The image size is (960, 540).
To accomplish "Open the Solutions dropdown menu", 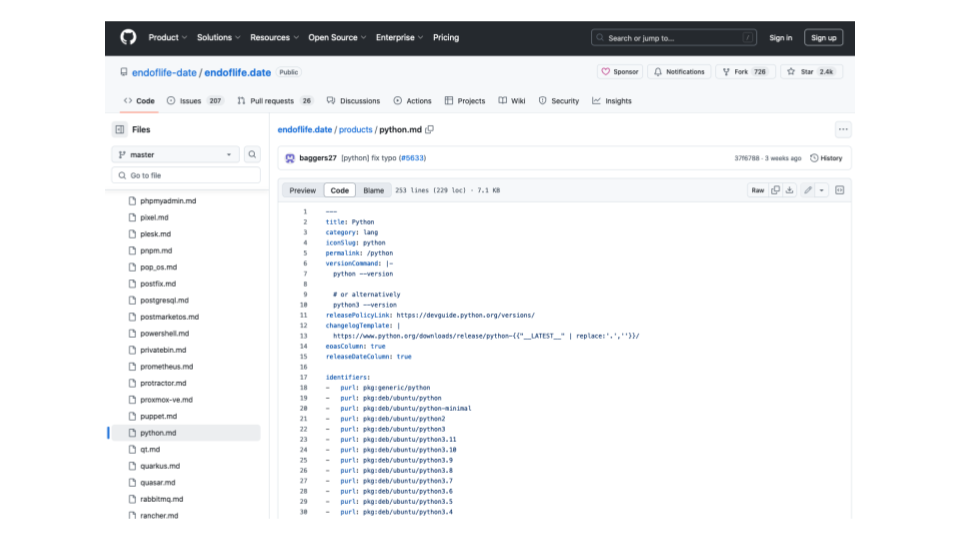I will pyautogui.click(x=219, y=37).
